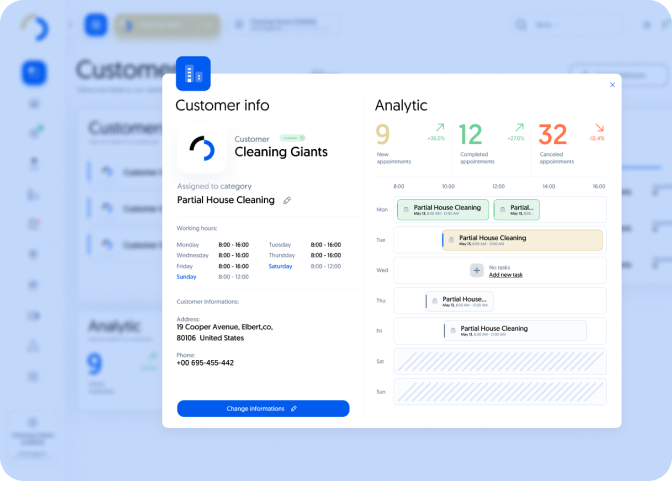This screenshot has width=672, height=481.
Task: Click the highlighted blue icon in left sidebar
Action: click(35, 72)
